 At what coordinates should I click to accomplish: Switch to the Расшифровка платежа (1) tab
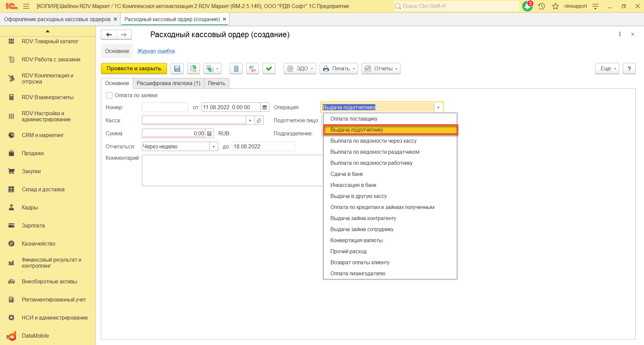pyautogui.click(x=168, y=83)
